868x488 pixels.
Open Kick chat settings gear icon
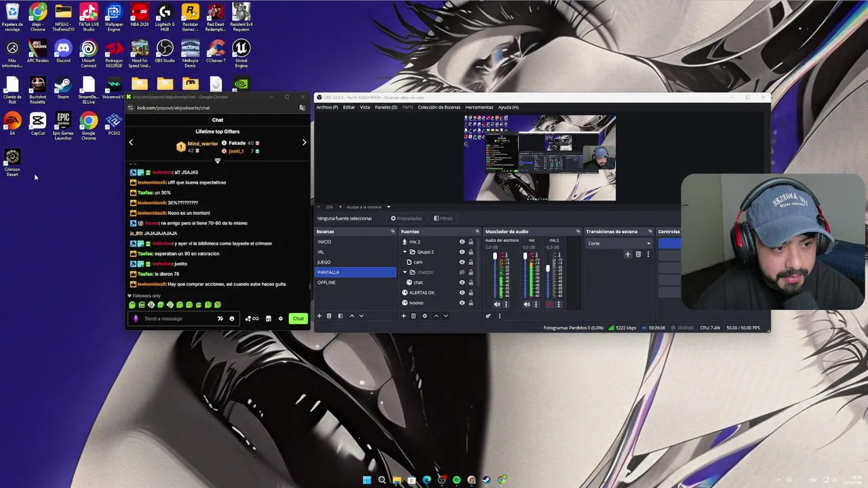click(281, 319)
